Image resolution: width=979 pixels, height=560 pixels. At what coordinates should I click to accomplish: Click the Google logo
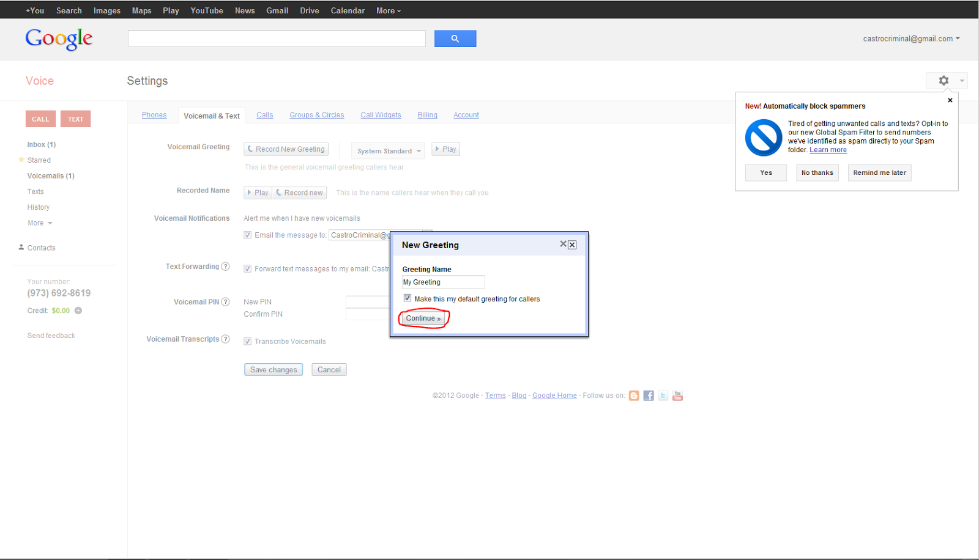pos(59,39)
